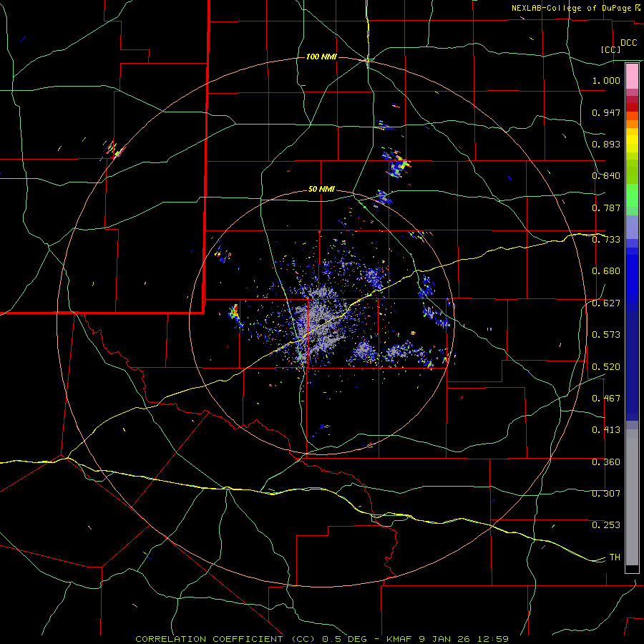
Task: Select the 0.253 scale value
Action: point(606,525)
